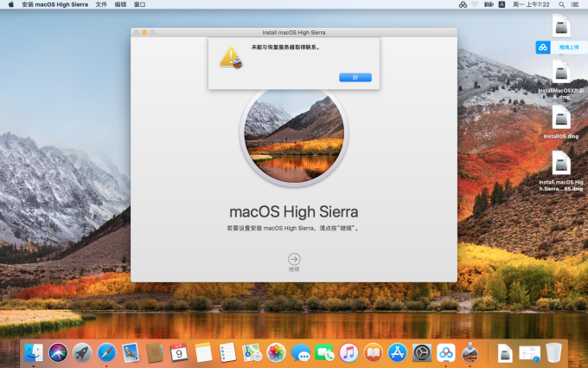Select the InstallMacOSX的副本.dmg desktop file
The height and width of the screenshot is (368, 588).
point(561,80)
